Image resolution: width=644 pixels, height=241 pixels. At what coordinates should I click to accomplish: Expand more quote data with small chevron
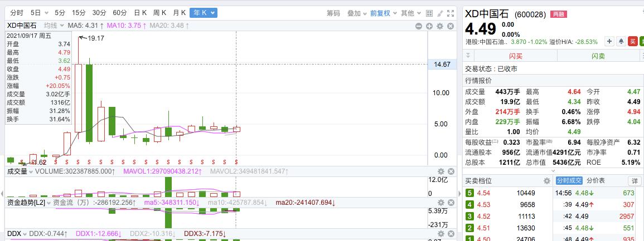tap(553, 170)
